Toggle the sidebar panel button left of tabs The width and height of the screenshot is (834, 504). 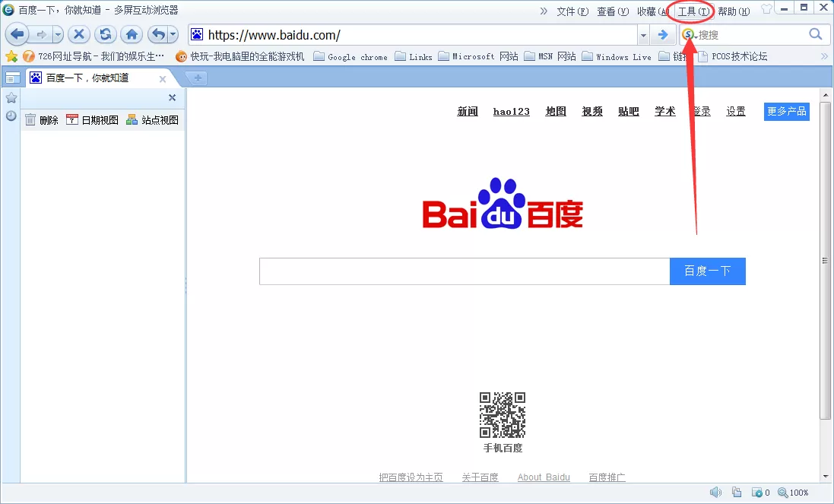tap(13, 78)
